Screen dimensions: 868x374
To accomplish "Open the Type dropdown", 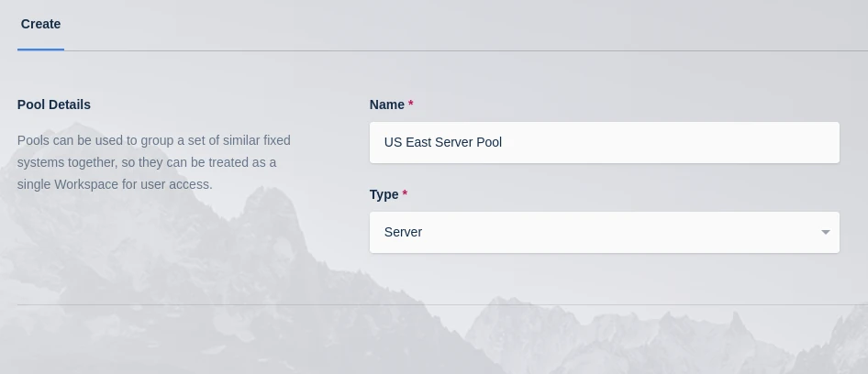I will click(x=604, y=233).
